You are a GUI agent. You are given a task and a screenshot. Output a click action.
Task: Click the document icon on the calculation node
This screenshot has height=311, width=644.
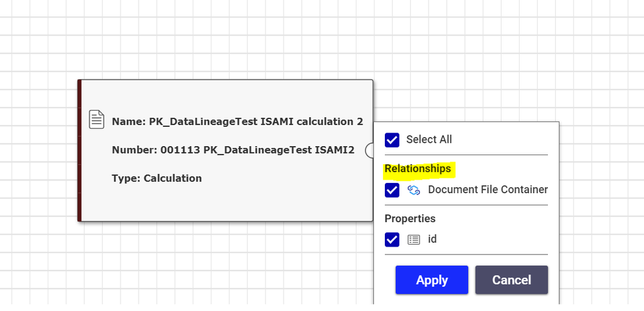point(96,120)
